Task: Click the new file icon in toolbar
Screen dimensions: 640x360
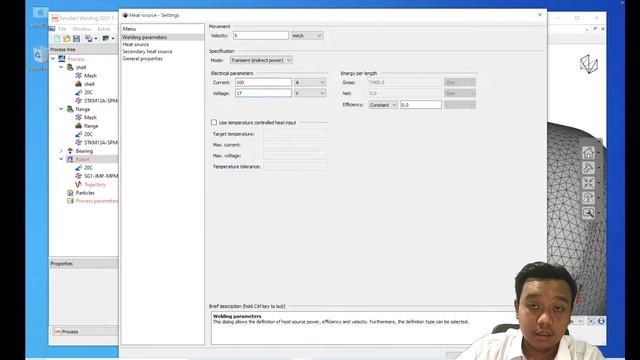Action: click(57, 38)
